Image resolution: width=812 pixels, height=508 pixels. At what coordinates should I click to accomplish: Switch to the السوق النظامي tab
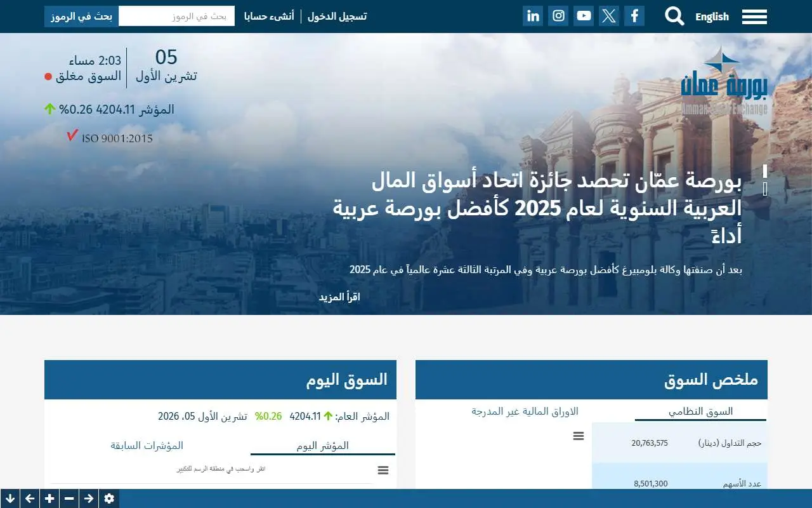tap(700, 411)
